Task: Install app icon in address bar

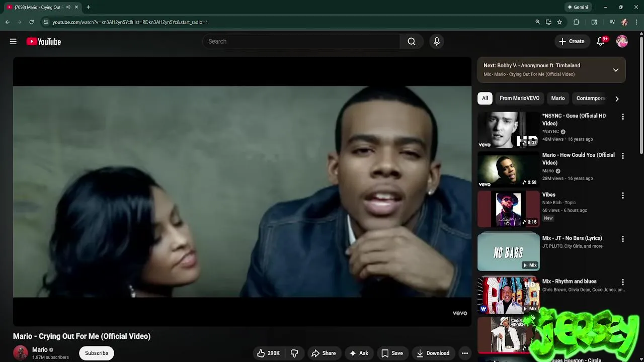Action: (548, 22)
